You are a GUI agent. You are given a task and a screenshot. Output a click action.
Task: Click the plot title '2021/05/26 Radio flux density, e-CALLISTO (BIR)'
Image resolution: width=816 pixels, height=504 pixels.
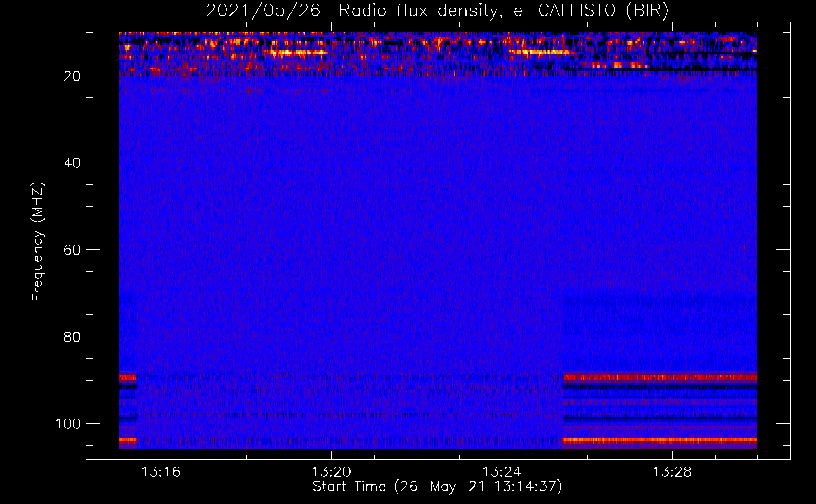437,11
